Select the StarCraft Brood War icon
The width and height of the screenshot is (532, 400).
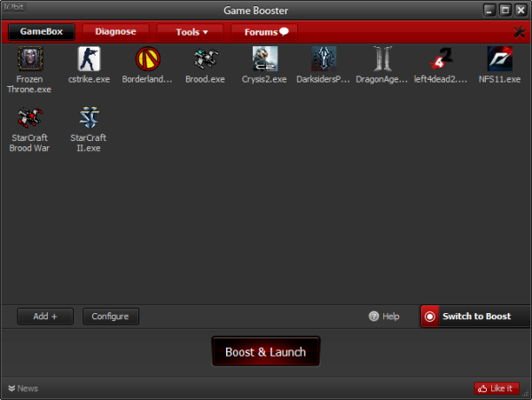click(30, 117)
